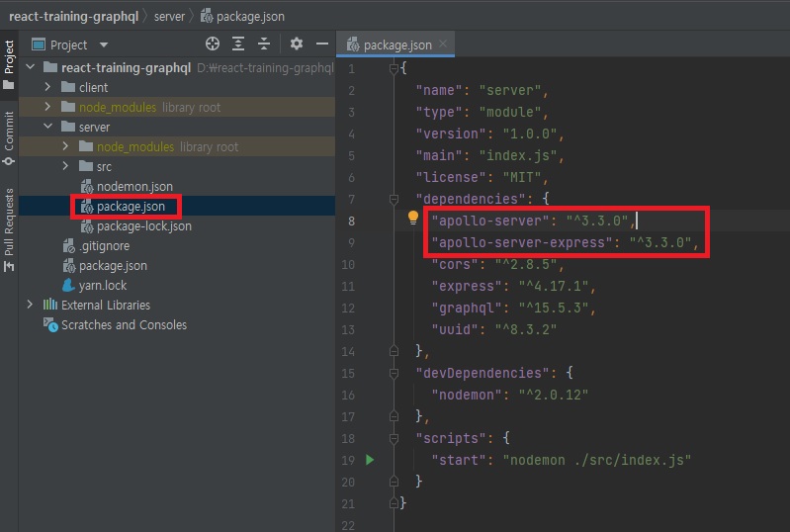
Task: Select nodemon.json in project tree
Action: [133, 187]
